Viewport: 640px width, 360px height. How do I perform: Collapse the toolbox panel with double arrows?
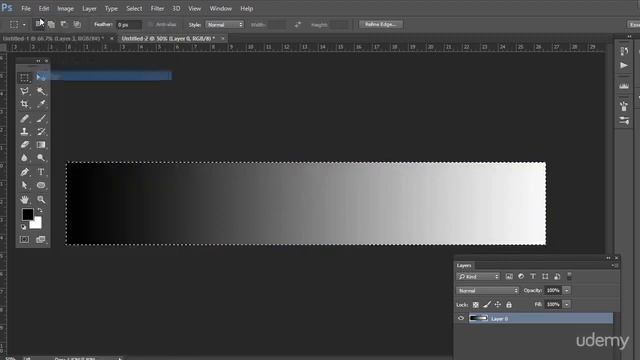point(38,61)
